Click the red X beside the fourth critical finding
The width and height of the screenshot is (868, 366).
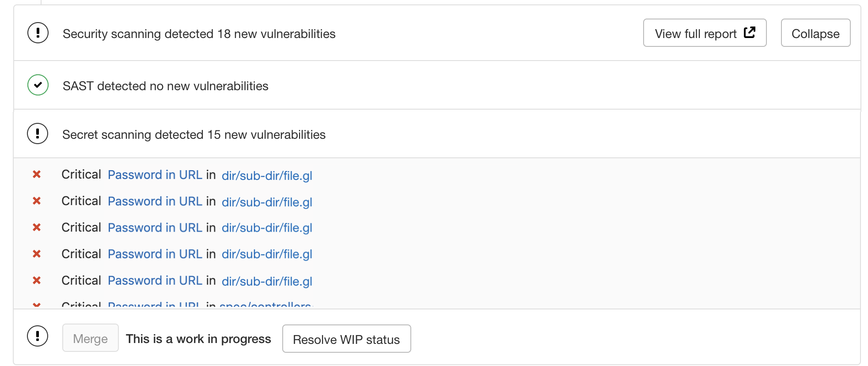[37, 254]
